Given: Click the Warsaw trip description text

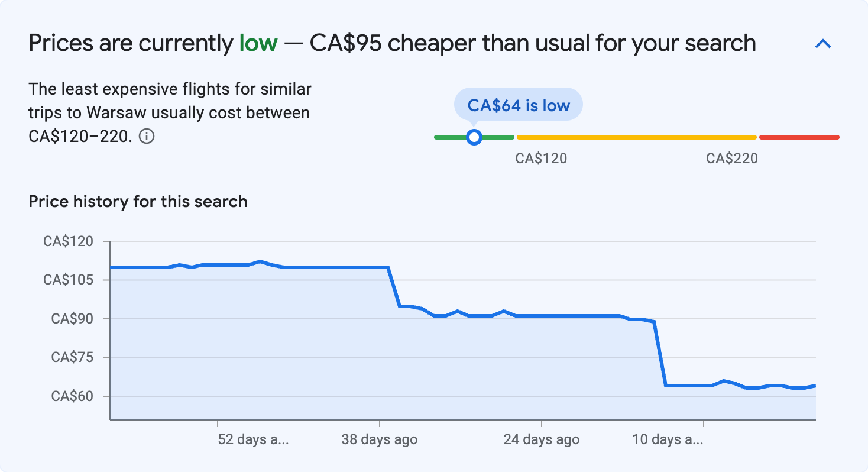Looking at the screenshot, I should [x=169, y=112].
